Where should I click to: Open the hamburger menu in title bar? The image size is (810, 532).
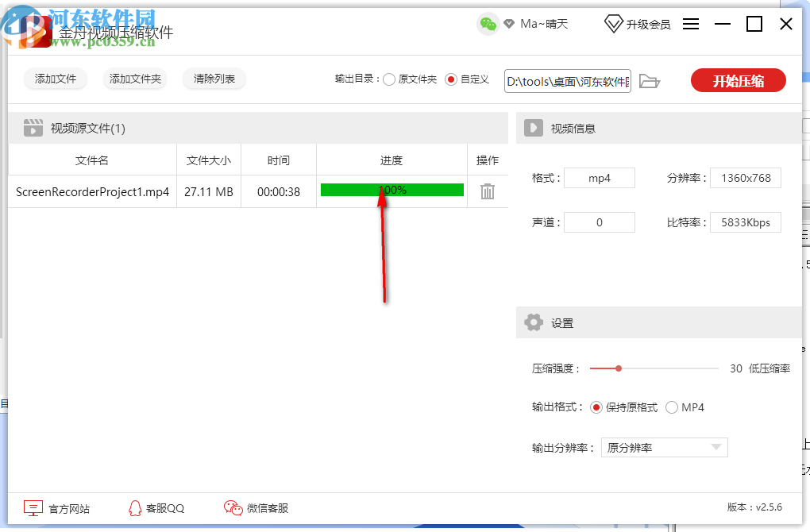tap(691, 24)
